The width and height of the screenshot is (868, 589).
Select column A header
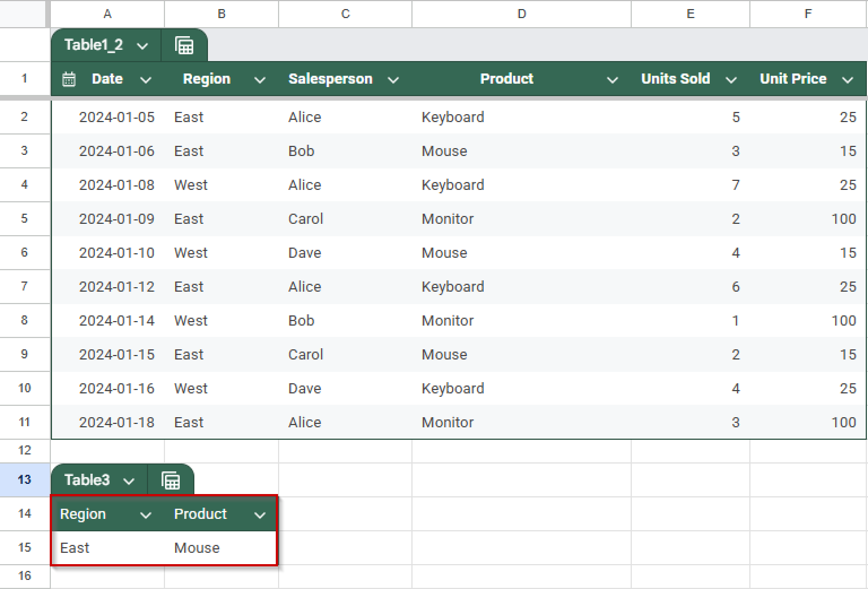[107, 14]
